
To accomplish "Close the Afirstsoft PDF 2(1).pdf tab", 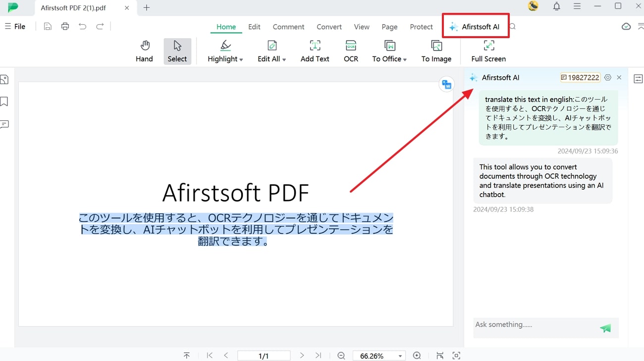I will coord(127,8).
